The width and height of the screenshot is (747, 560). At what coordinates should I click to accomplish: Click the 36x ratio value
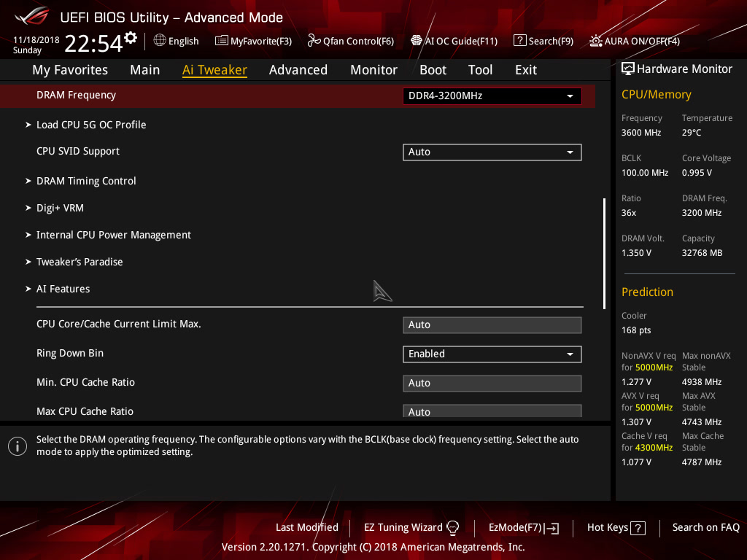[x=629, y=213]
